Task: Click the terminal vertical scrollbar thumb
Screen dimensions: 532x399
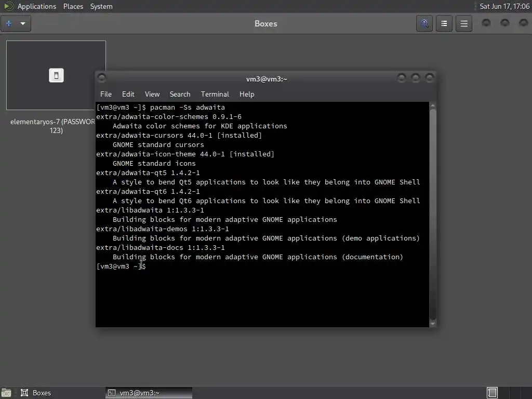Action: tap(433, 215)
